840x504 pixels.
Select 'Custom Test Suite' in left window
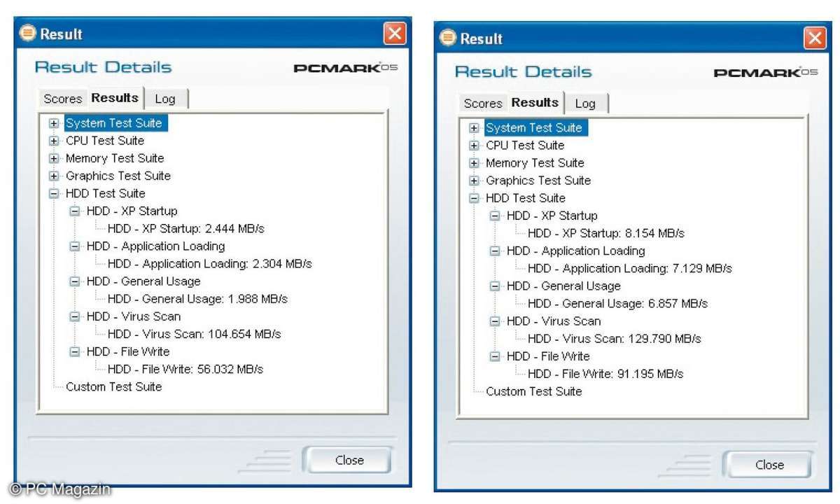(114, 386)
